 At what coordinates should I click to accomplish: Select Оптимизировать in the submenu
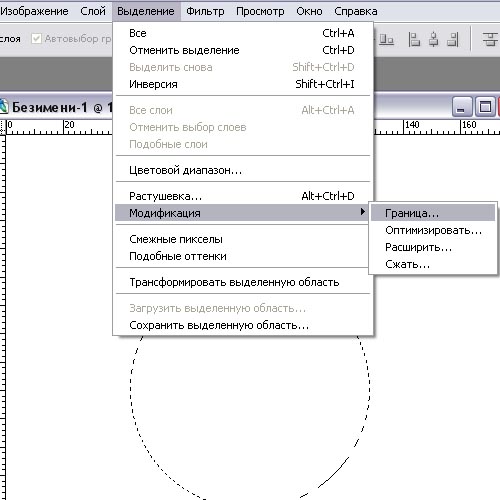pyautogui.click(x=433, y=230)
